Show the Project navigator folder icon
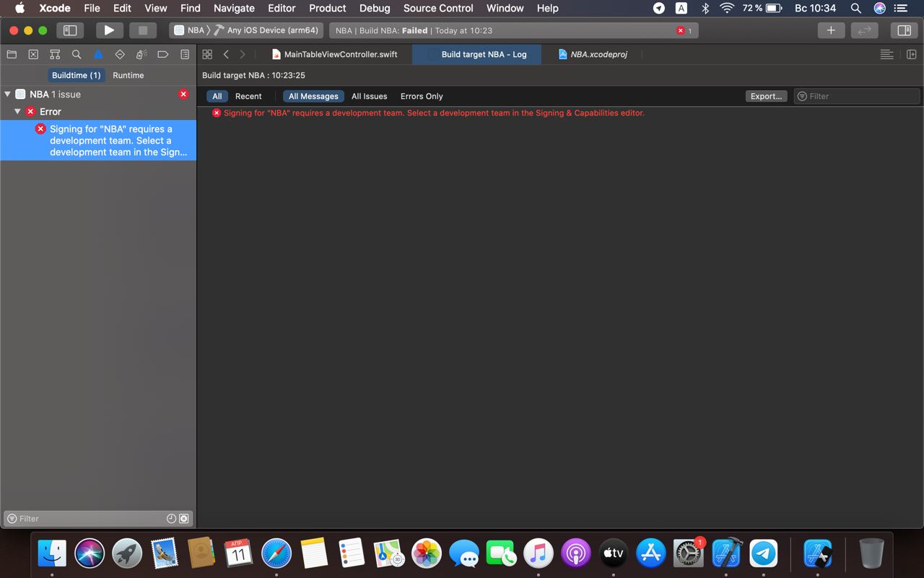Image resolution: width=924 pixels, height=578 pixels. click(x=12, y=54)
